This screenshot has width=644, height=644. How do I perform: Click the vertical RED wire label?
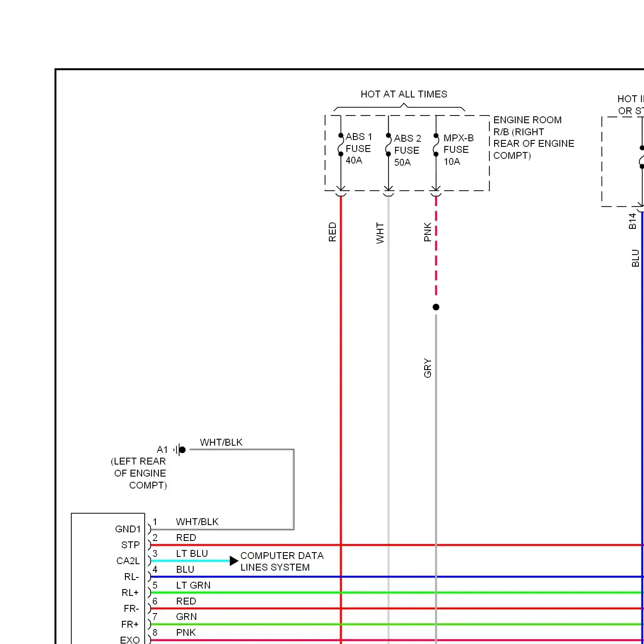(x=332, y=232)
